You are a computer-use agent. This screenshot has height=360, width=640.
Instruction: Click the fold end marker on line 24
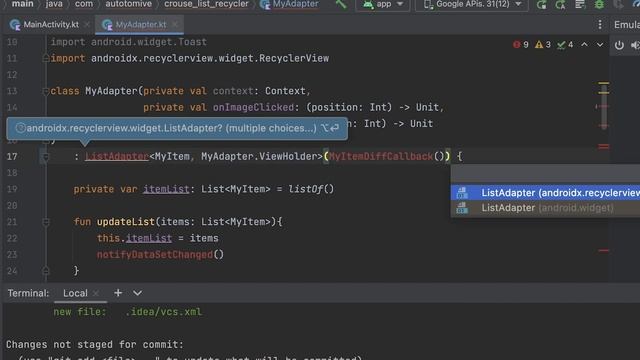tap(46, 271)
